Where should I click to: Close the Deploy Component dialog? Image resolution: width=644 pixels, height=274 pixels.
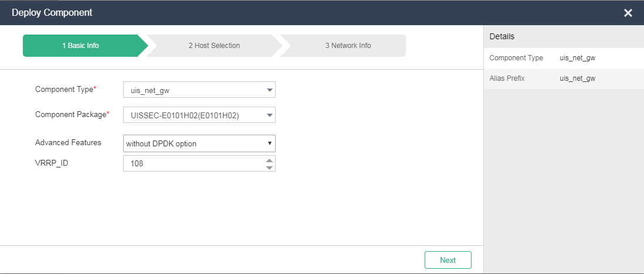(628, 13)
